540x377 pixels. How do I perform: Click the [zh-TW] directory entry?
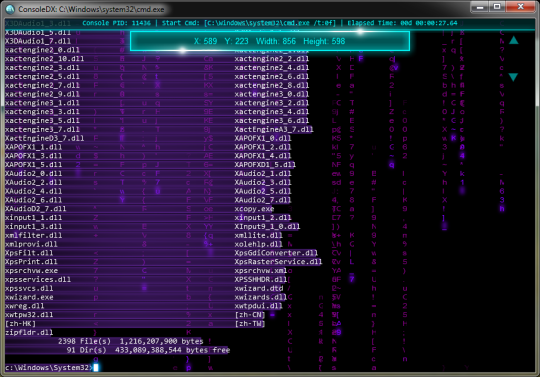[x=250, y=324]
